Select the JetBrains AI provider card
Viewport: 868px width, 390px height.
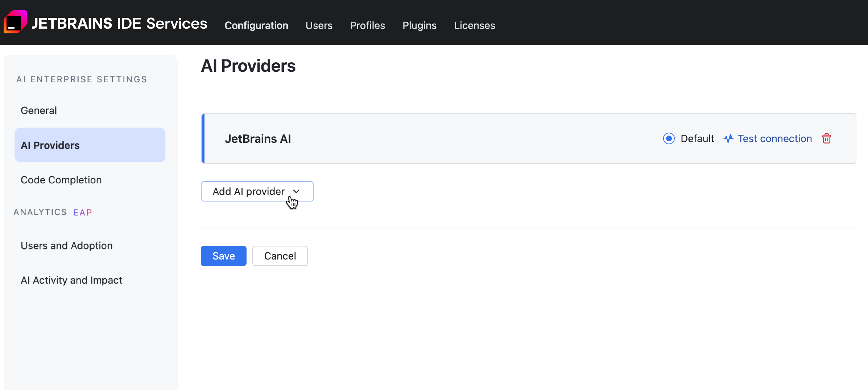pos(258,138)
